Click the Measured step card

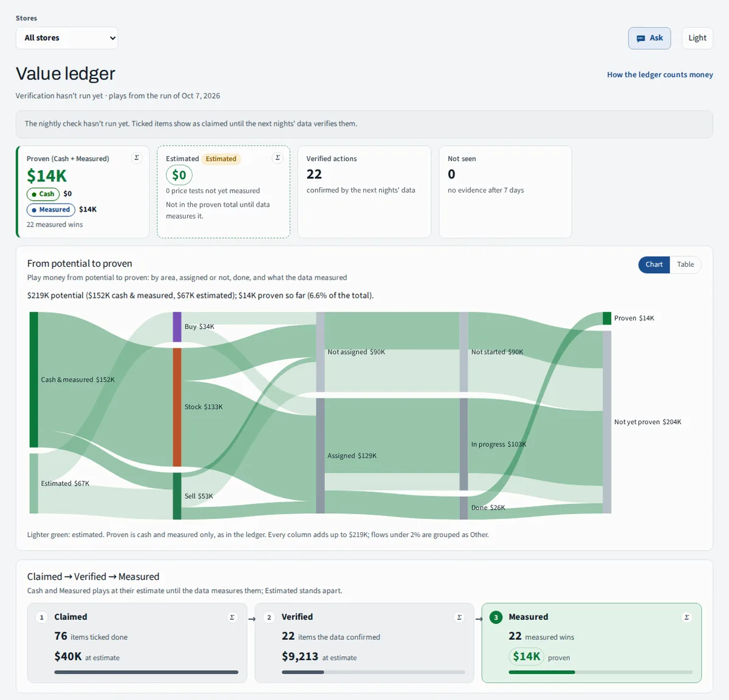point(592,643)
